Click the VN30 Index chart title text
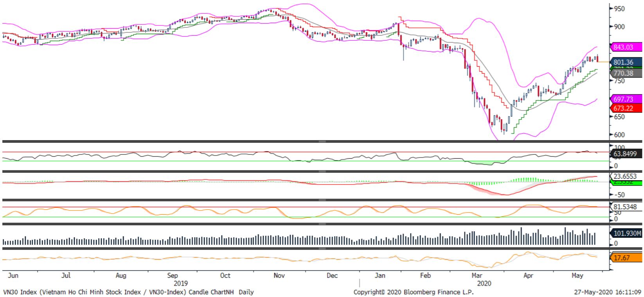The height and width of the screenshot is (297, 644). point(128,292)
